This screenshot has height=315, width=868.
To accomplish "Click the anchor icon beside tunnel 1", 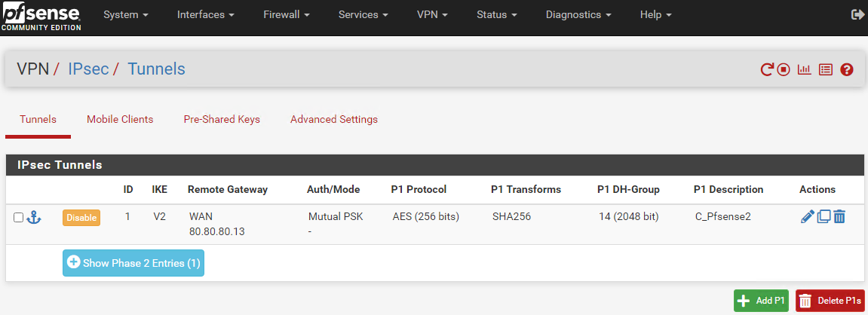I will point(35,218).
